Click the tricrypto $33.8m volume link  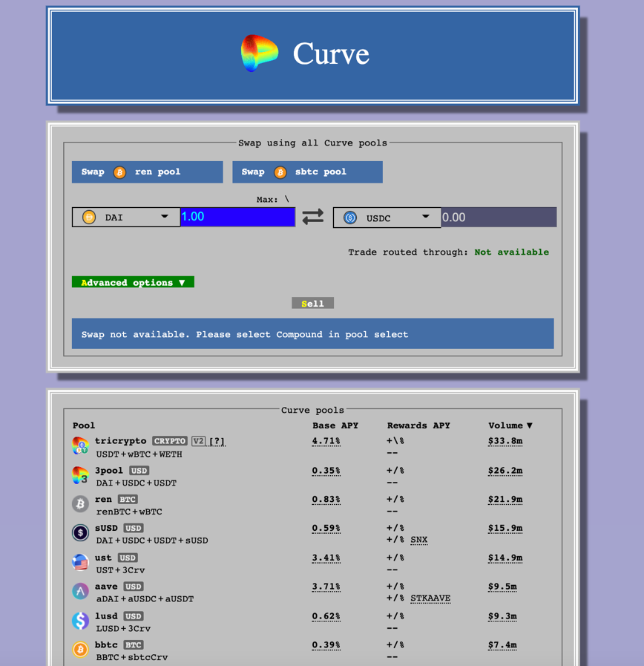pos(505,440)
